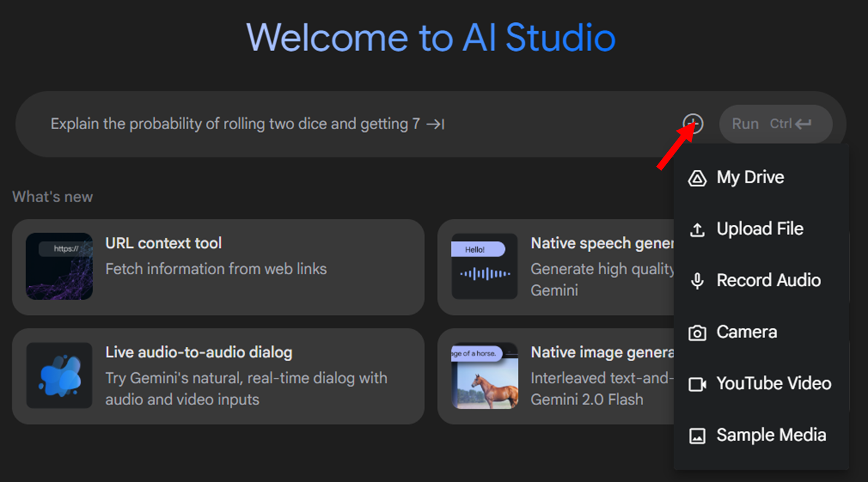Image resolution: width=868 pixels, height=482 pixels.
Task: Click 'Native speech' card title
Action: point(602,243)
